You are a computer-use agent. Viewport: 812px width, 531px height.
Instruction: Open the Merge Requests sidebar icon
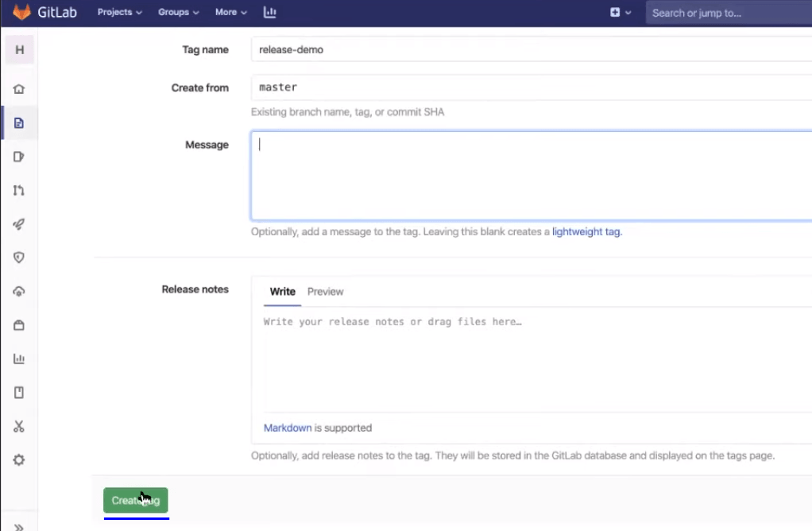pos(19,190)
